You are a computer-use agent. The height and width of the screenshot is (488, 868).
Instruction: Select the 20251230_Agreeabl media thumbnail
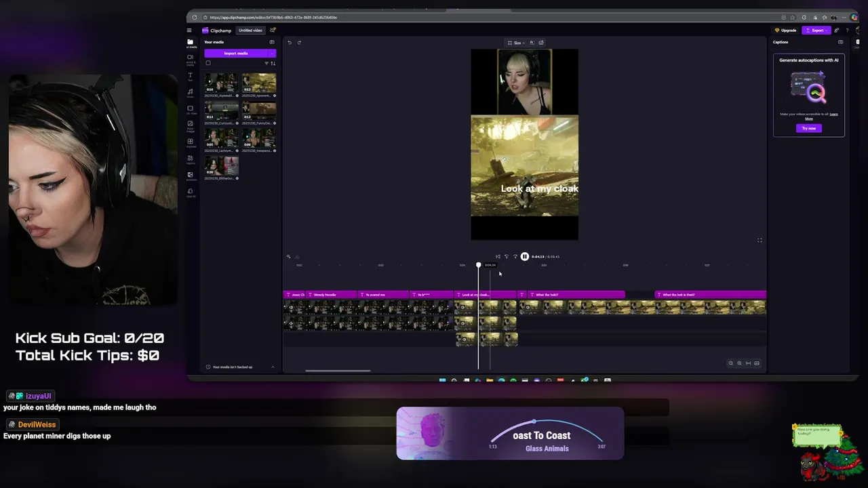click(x=222, y=83)
